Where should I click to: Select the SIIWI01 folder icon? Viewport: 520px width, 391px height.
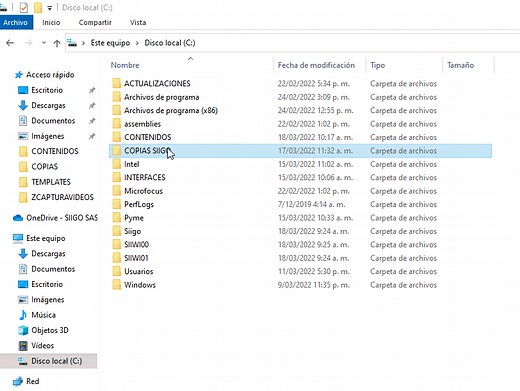[117, 258]
